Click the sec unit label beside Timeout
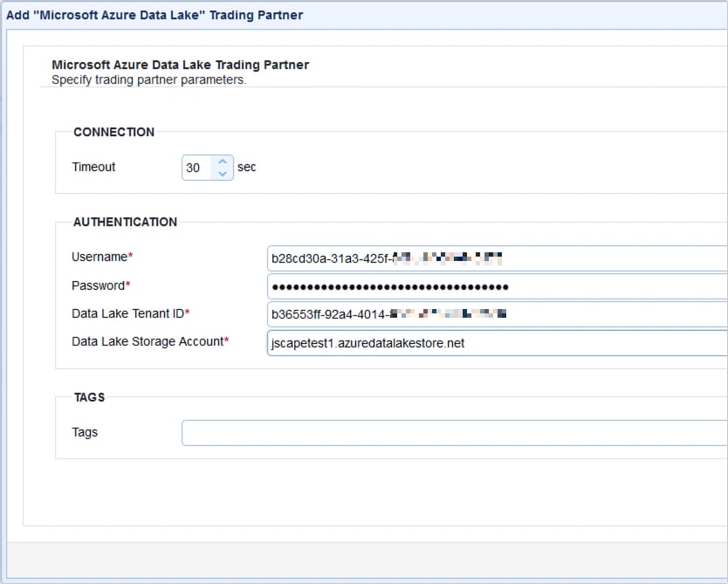Image resolution: width=728 pixels, height=584 pixels. (x=246, y=167)
